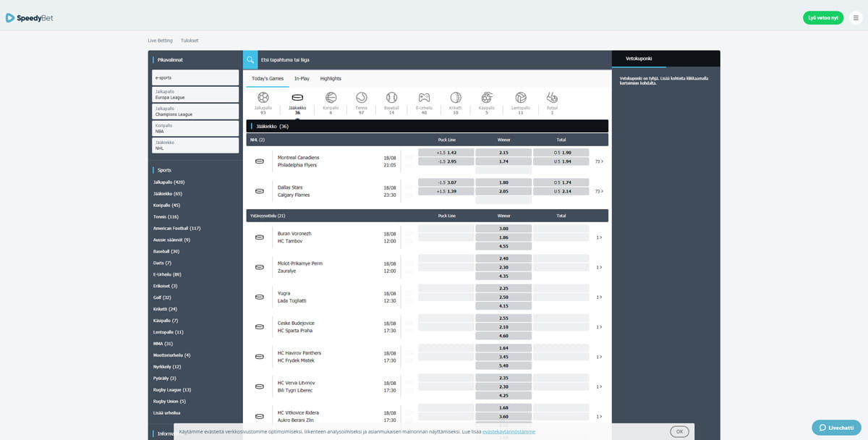Image resolution: width=868 pixels, height=440 pixels.
Task: Open Rugby League (13) in Sports list
Action: [172, 390]
